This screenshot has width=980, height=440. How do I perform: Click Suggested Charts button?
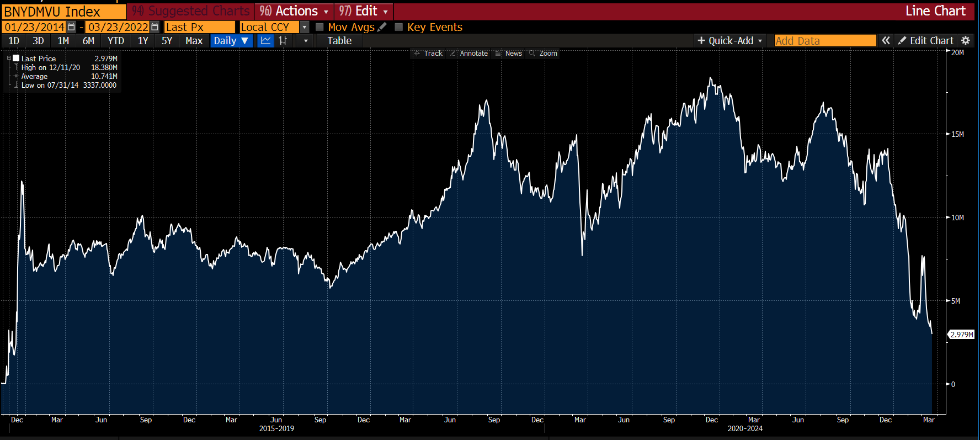191,11
